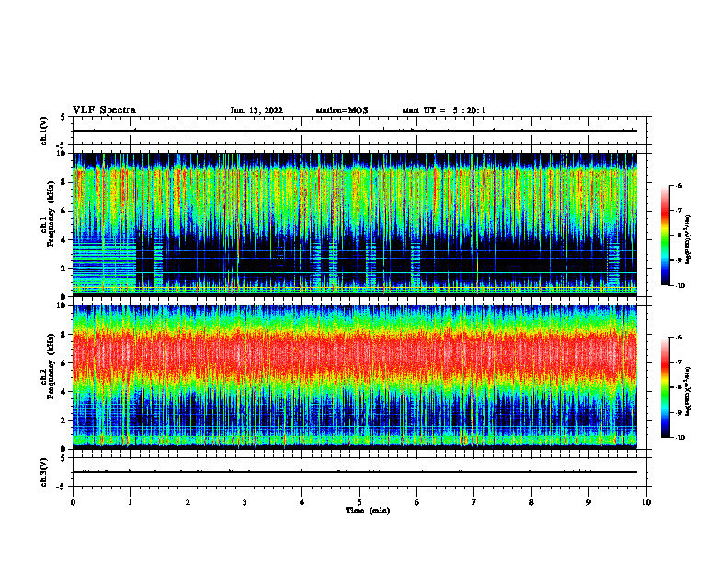Click the "-6" value on ch.2 colorbar
Image resolution: width=728 pixels, height=563 pixels.
(678, 338)
